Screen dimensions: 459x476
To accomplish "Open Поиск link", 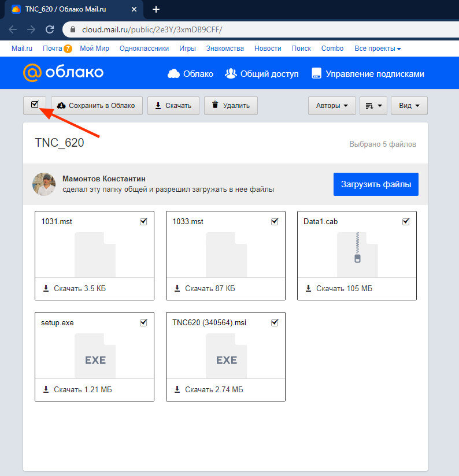I will coord(301,49).
